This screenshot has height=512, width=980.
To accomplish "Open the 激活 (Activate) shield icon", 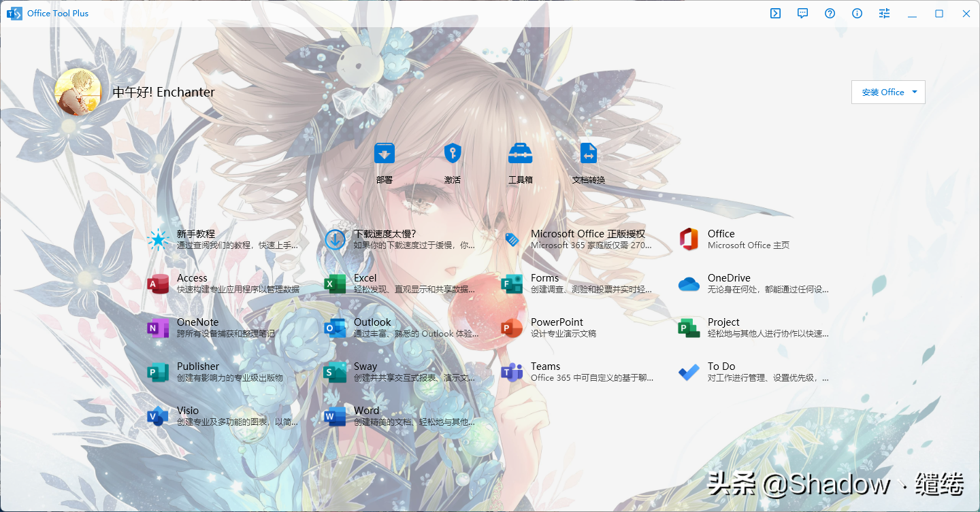I will click(x=453, y=153).
